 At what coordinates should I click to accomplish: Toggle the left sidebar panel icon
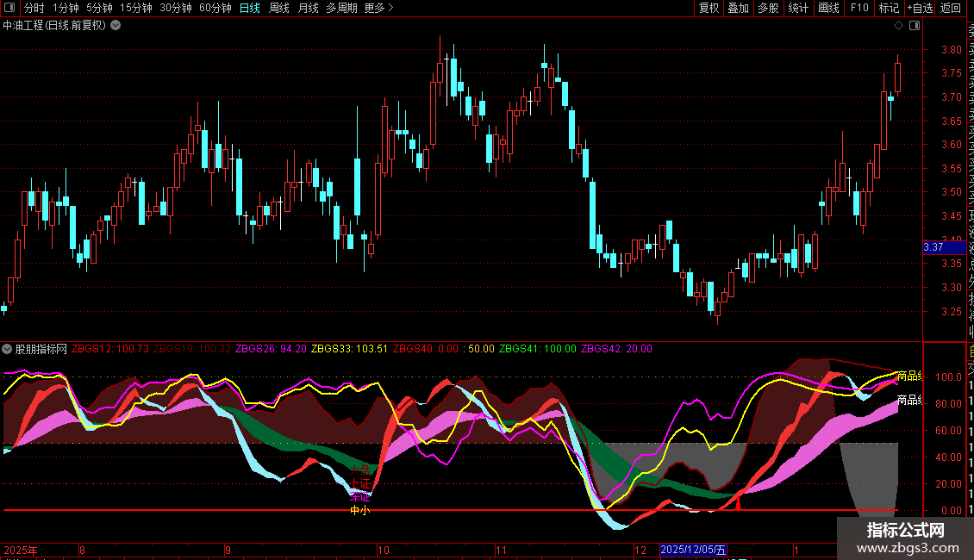9,8
